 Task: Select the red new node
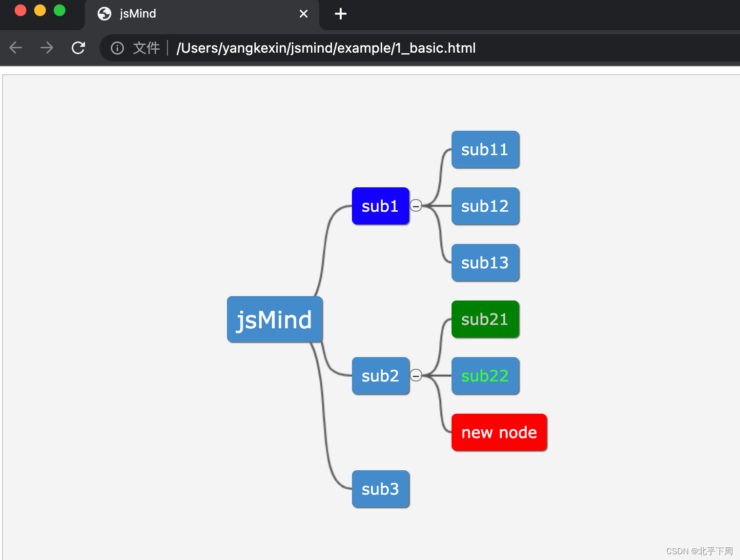coord(499,432)
